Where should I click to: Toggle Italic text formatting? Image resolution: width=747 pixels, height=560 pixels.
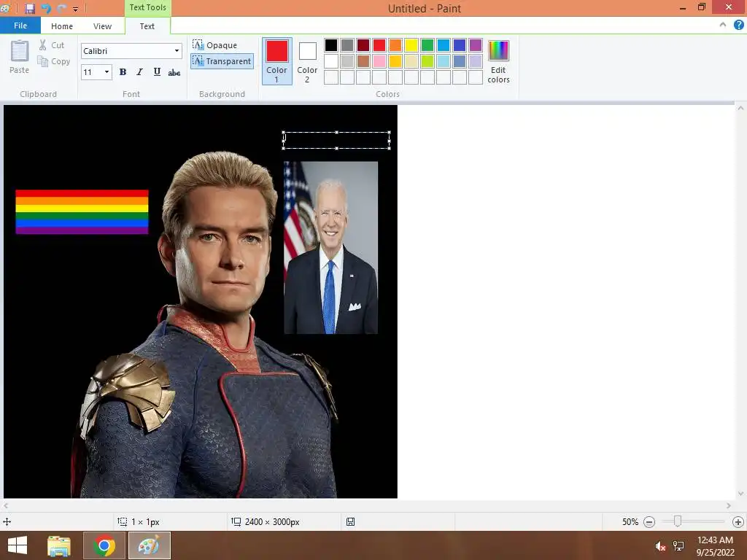click(139, 72)
